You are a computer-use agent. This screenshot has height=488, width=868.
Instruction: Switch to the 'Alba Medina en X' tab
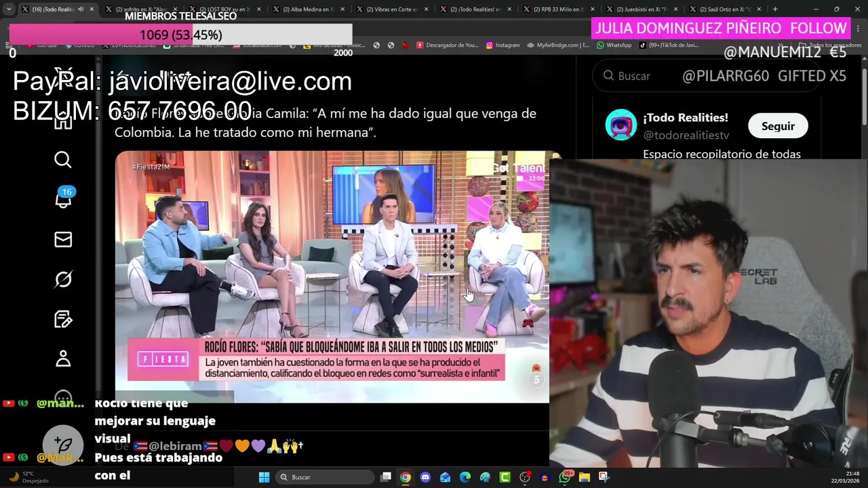[x=308, y=9]
